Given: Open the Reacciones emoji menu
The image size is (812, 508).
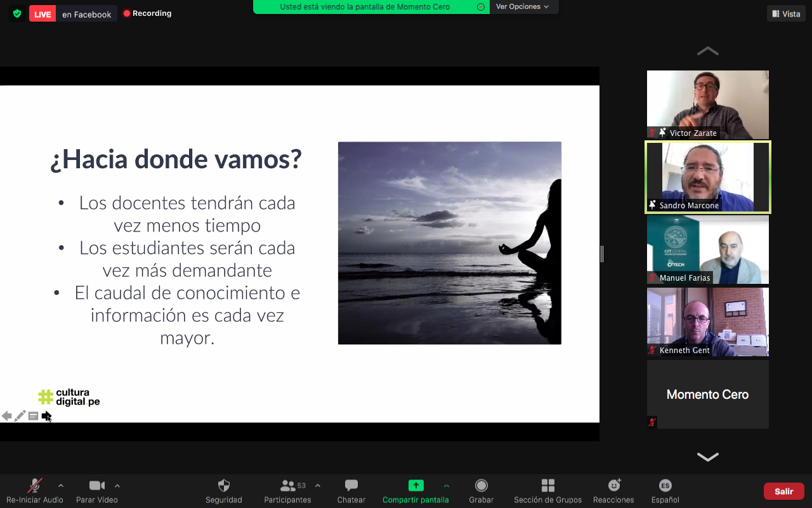Looking at the screenshot, I should 613,486.
